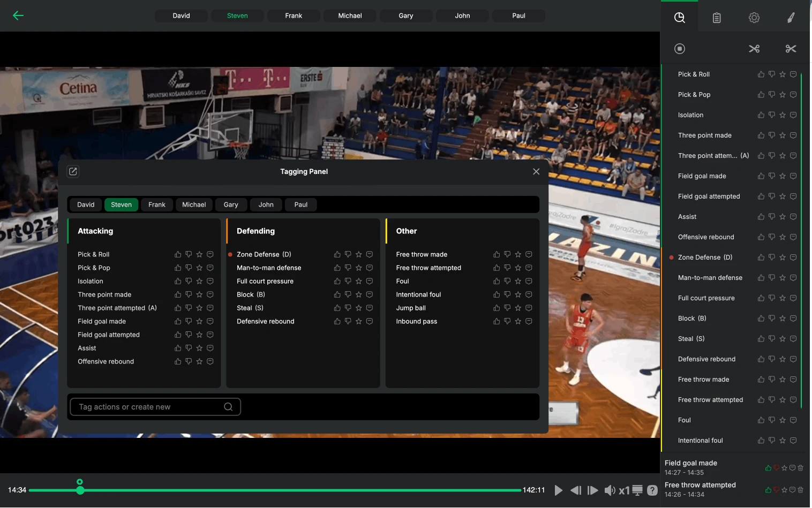Switch to Michael in the Tagging Panel
Screen dimensions: 812x508
coord(194,204)
